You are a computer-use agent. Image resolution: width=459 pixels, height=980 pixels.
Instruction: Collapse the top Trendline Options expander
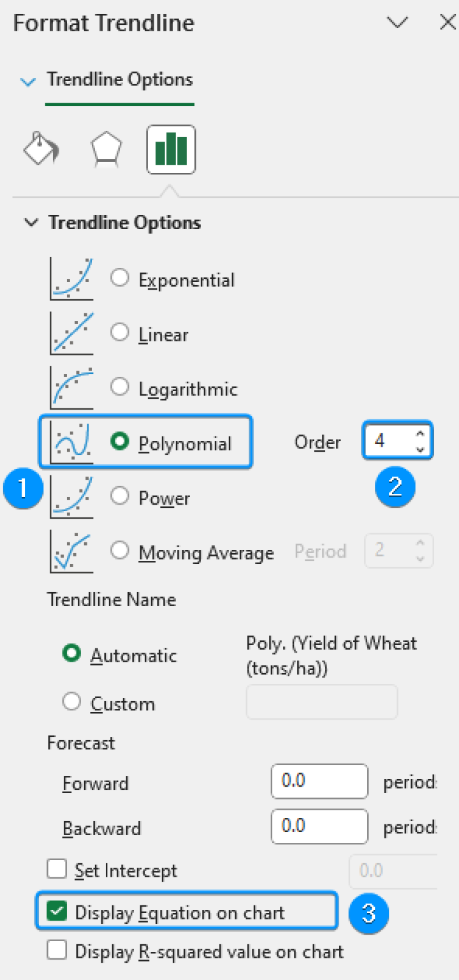(x=27, y=81)
